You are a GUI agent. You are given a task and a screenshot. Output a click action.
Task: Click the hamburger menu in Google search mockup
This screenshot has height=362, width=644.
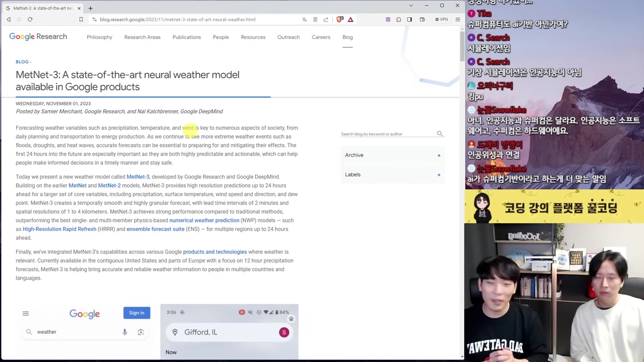coord(26,314)
